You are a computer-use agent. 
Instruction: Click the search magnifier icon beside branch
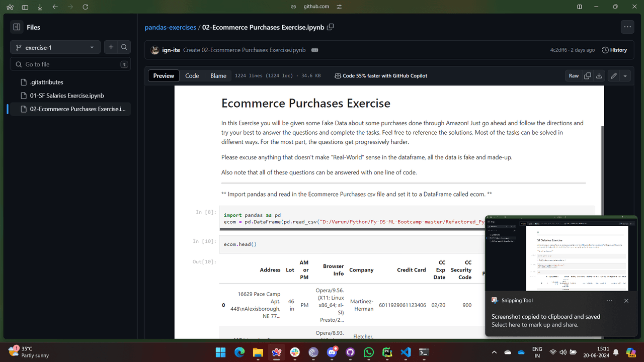point(124,47)
